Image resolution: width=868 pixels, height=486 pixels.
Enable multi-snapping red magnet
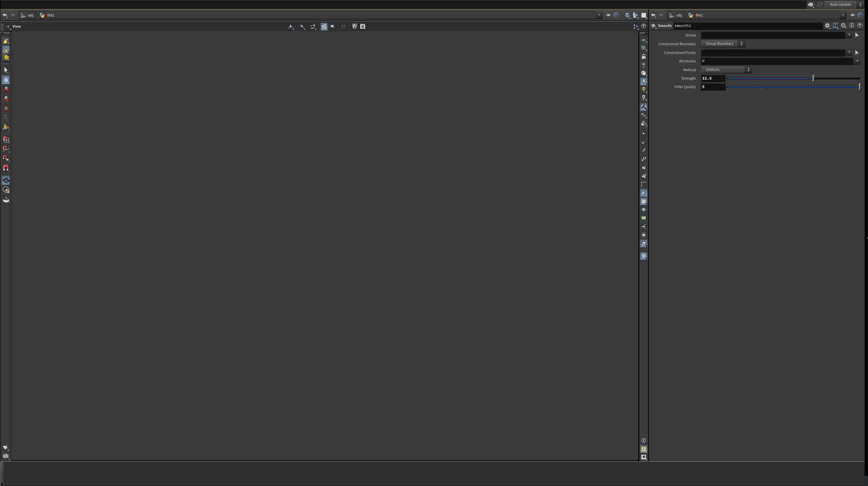coord(6,168)
